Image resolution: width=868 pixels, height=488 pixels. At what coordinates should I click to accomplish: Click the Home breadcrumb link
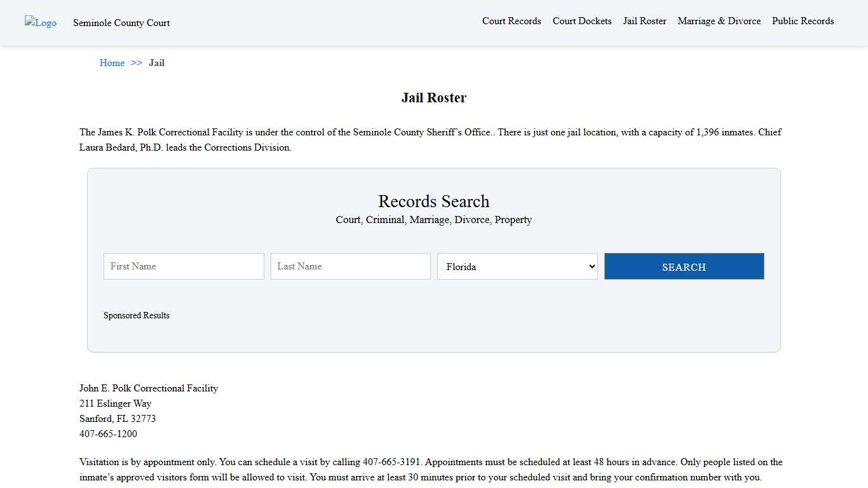tap(112, 63)
